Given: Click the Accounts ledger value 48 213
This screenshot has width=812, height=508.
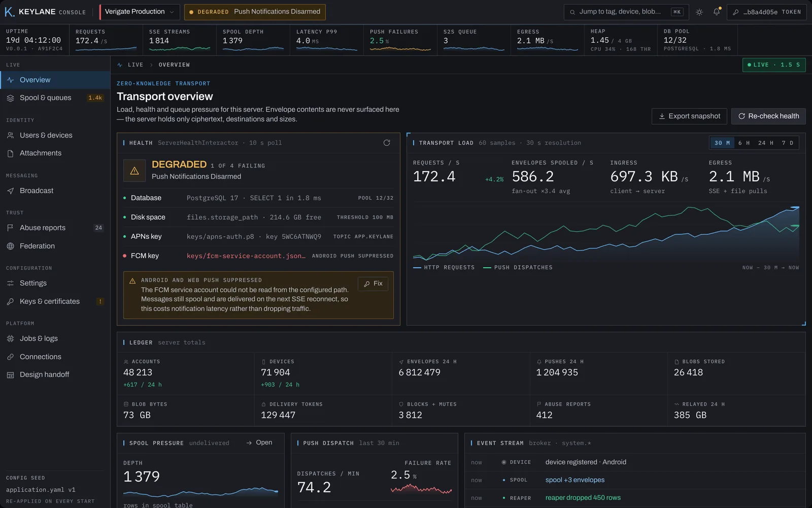Looking at the screenshot, I should tap(138, 372).
